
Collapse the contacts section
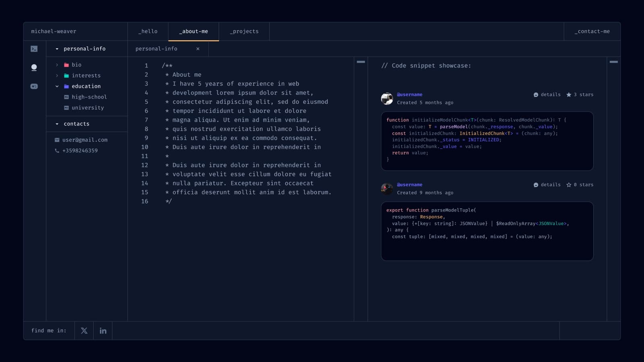tap(57, 124)
